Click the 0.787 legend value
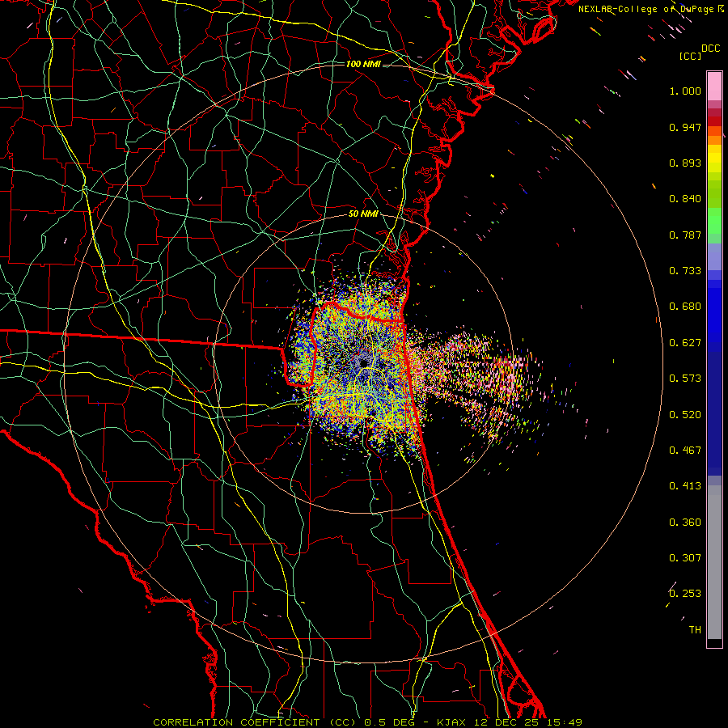Image resolution: width=728 pixels, height=728 pixels. (x=685, y=235)
